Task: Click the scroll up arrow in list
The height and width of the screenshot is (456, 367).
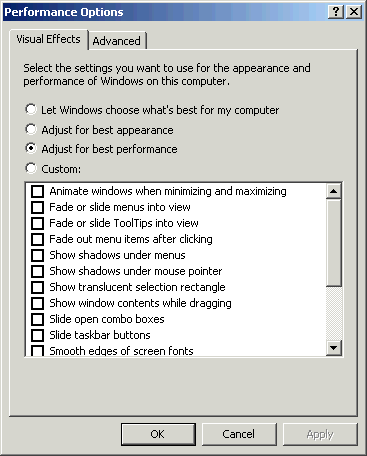Action: click(x=333, y=191)
